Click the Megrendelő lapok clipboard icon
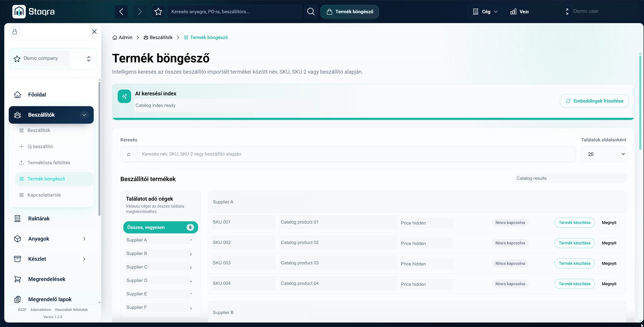Screen dimensions: 644x327 pyautogui.click(x=17, y=299)
